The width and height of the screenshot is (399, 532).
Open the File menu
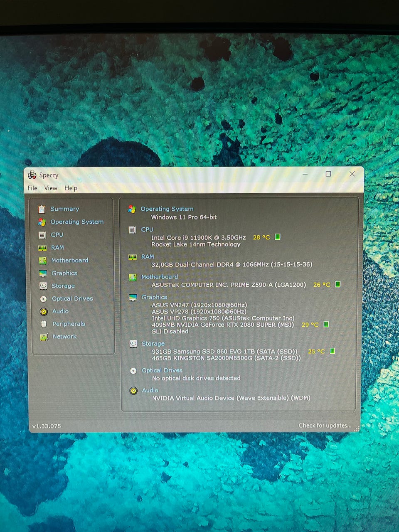click(32, 188)
